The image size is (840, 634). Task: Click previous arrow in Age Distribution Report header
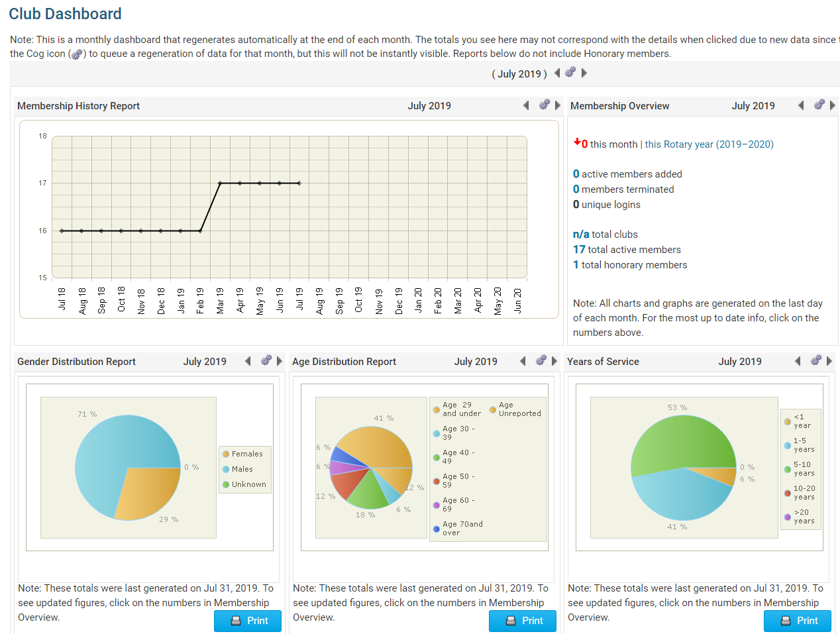pos(523,361)
